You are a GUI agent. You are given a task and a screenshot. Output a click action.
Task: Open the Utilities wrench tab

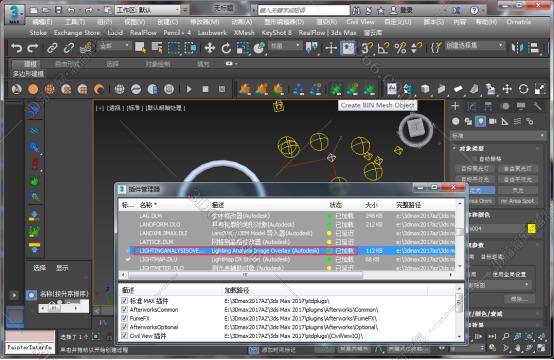[537, 106]
